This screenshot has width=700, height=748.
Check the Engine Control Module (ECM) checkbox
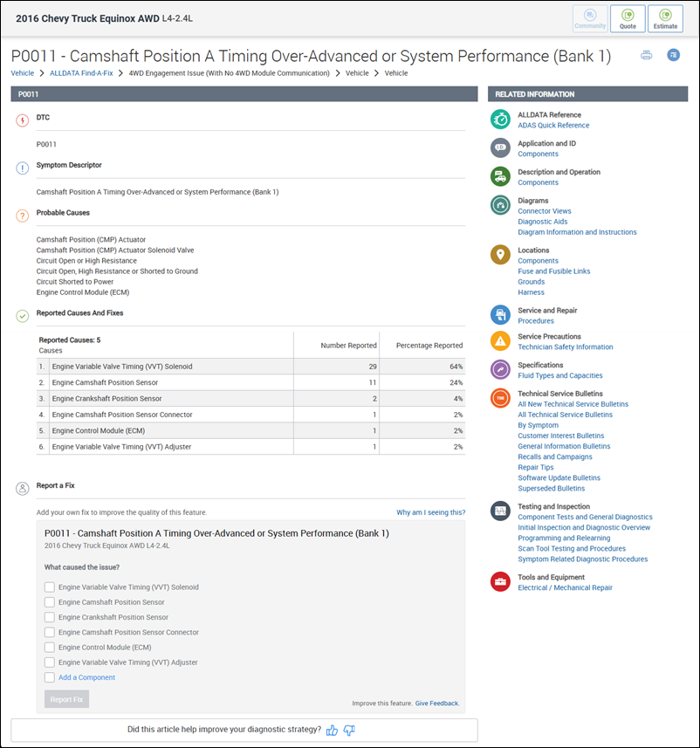[50, 648]
